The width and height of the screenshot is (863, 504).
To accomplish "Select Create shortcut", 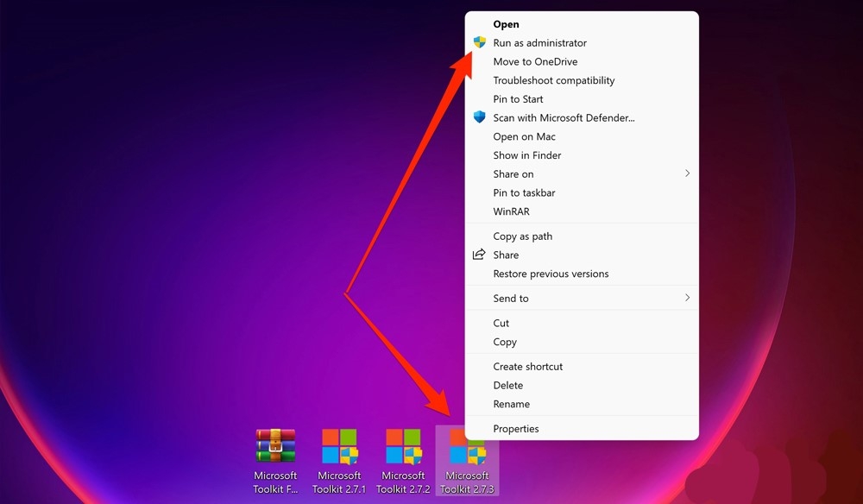I will (582, 367).
